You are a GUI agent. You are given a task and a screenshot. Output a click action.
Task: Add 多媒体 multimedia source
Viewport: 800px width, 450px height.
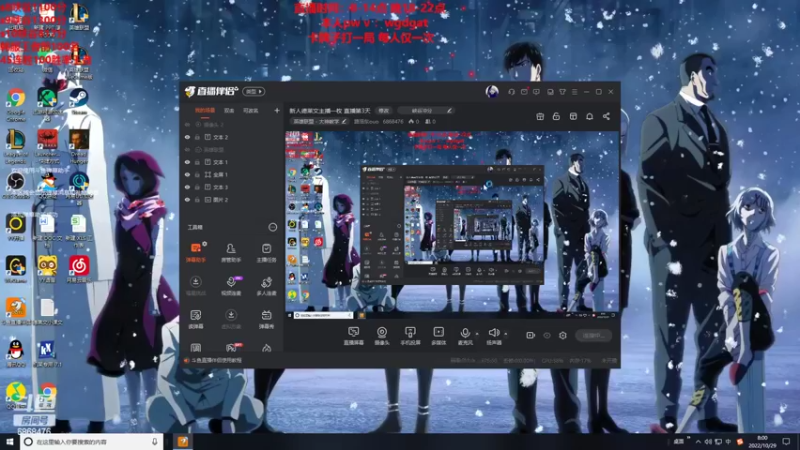click(438, 336)
